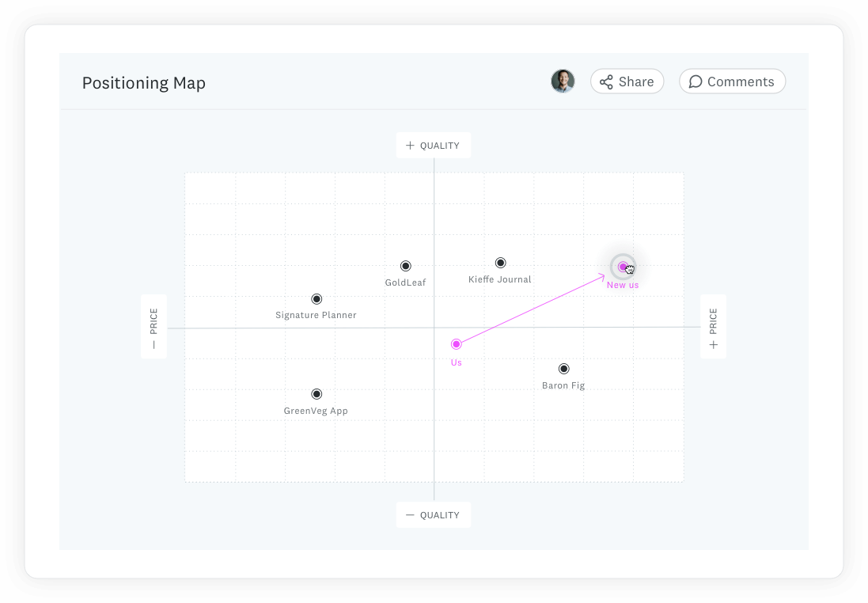Screen dimensions: 868x603
Task: Click the Positioning Map title
Action: click(x=144, y=83)
